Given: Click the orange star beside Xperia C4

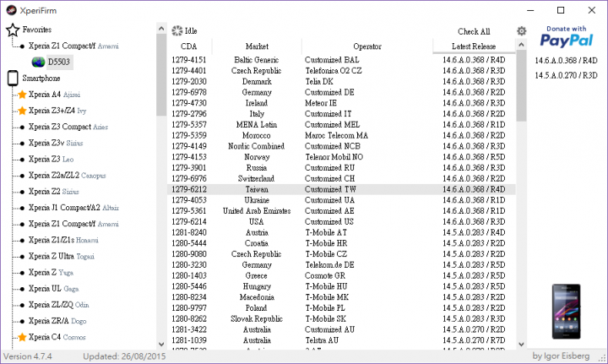Looking at the screenshot, I should (22, 337).
